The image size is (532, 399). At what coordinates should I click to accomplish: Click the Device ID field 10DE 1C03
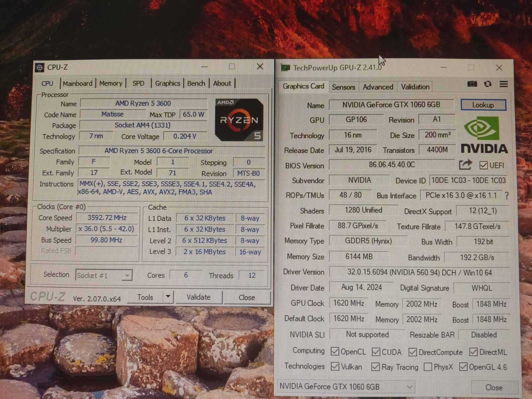(468, 181)
